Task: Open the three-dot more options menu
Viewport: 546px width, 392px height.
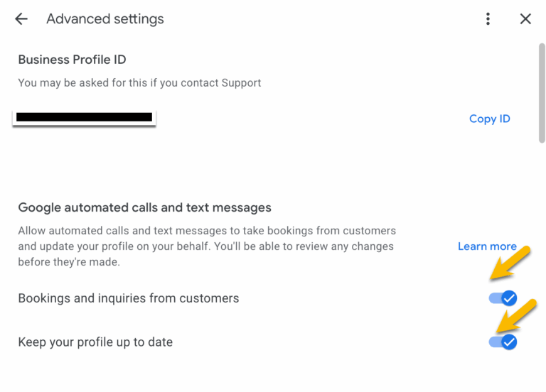Action: [488, 19]
